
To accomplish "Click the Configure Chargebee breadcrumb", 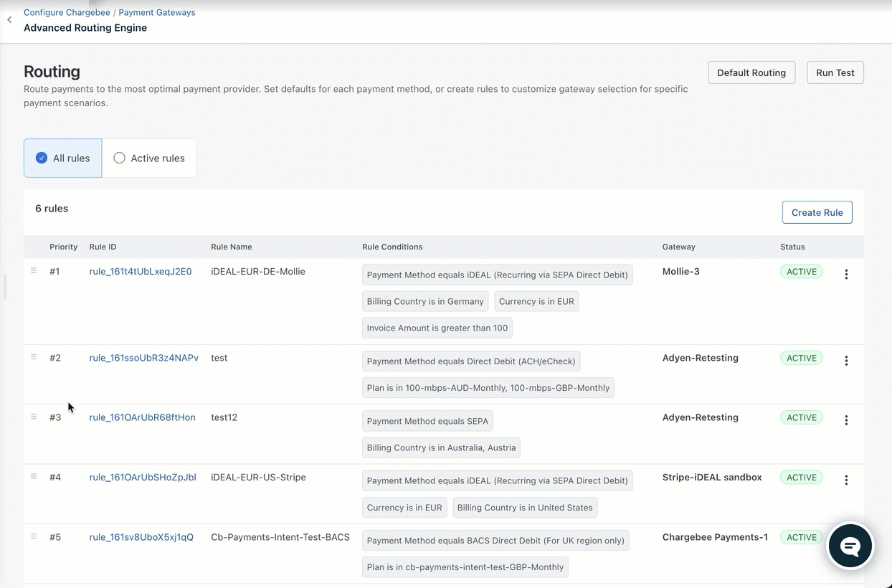I will [67, 12].
